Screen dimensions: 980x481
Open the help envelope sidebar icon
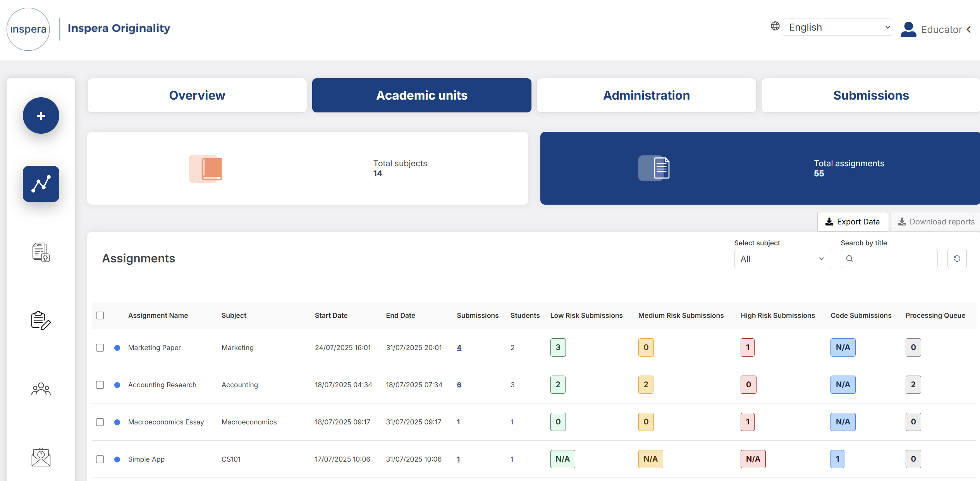tap(41, 457)
